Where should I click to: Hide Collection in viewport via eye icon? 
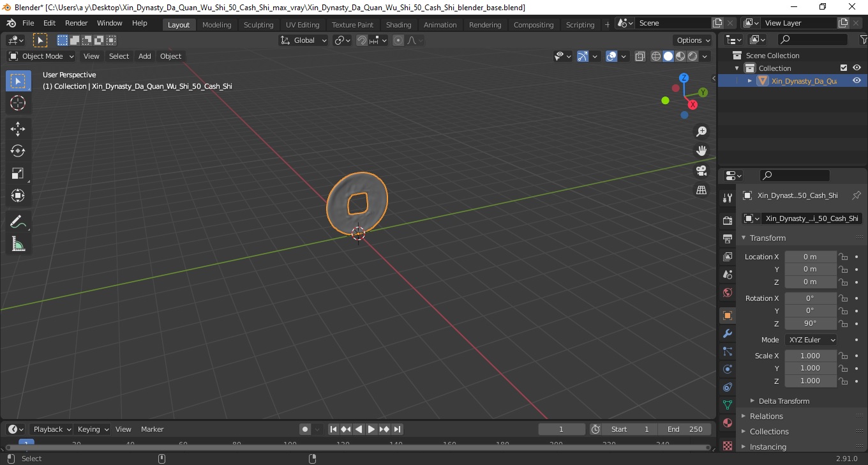[857, 68]
